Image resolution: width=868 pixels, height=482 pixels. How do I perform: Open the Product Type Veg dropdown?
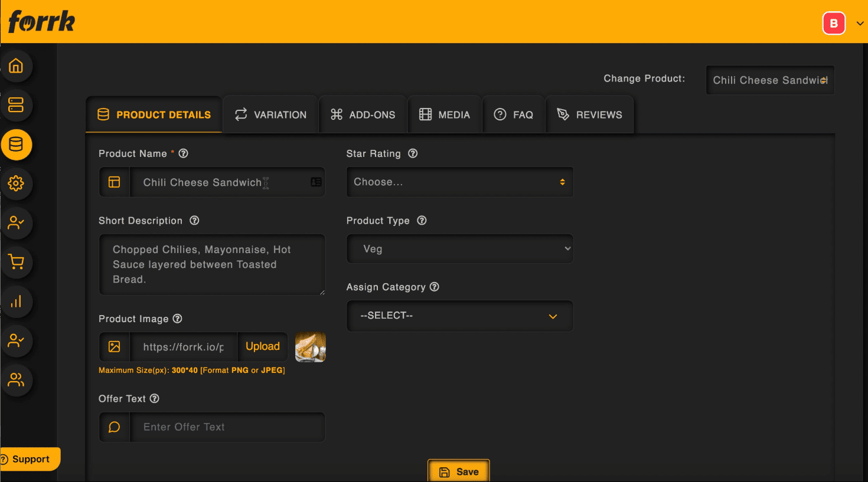point(459,249)
